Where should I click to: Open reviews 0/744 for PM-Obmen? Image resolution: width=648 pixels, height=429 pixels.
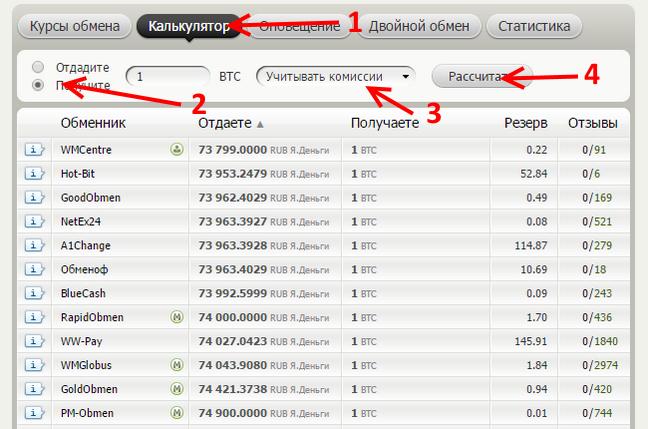(597, 413)
